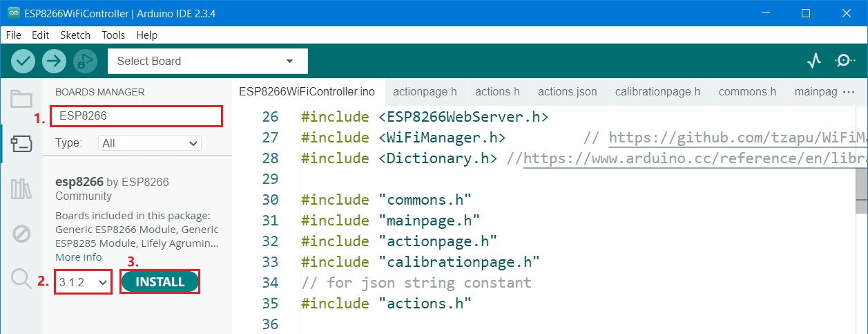Show the Debug sidebar panel icon
The height and width of the screenshot is (334, 868).
click(x=21, y=234)
